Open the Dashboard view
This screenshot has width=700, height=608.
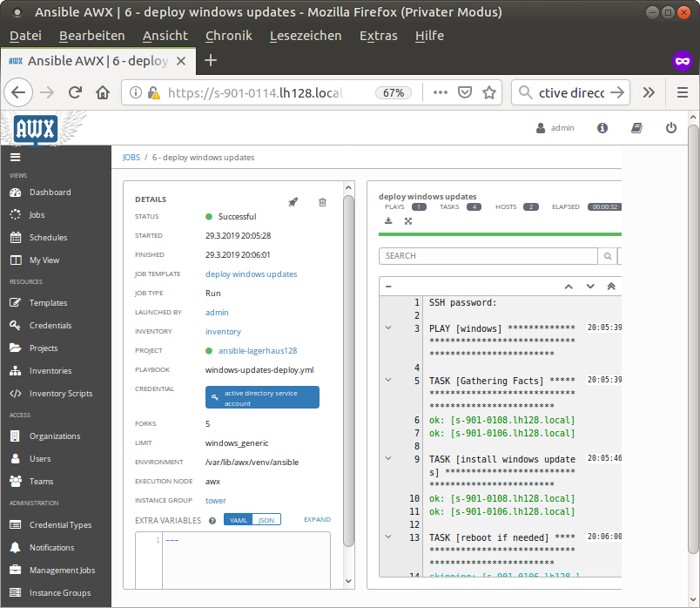(x=50, y=193)
